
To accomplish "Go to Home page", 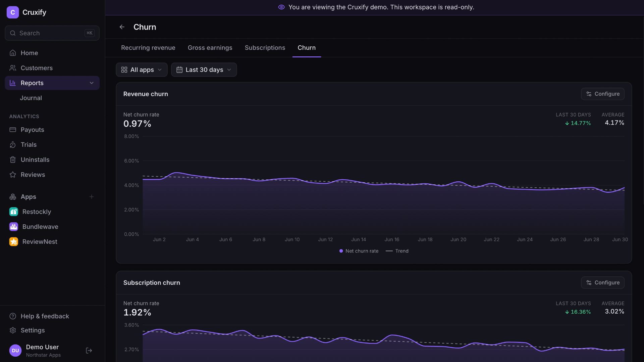I will tap(52, 53).
